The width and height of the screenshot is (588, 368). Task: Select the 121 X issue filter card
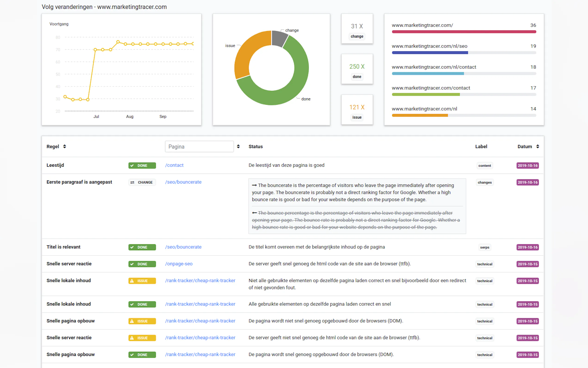pyautogui.click(x=357, y=110)
